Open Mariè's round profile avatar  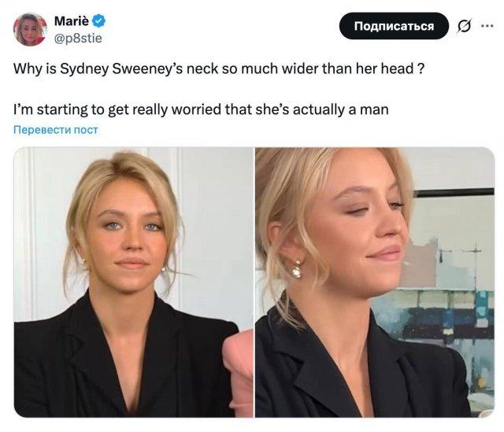click(x=30, y=29)
